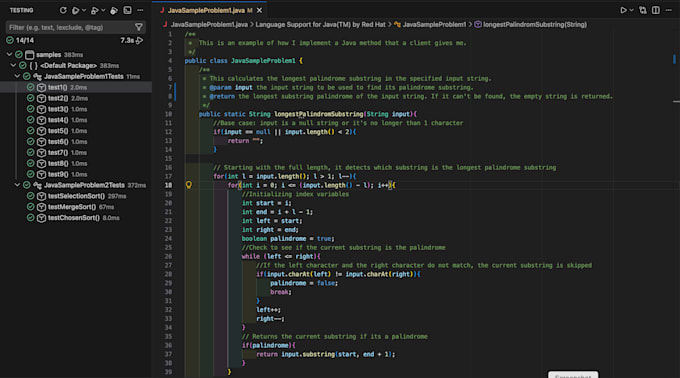Select test9() in test tree
This screenshot has width=680, height=378.
point(76,174)
